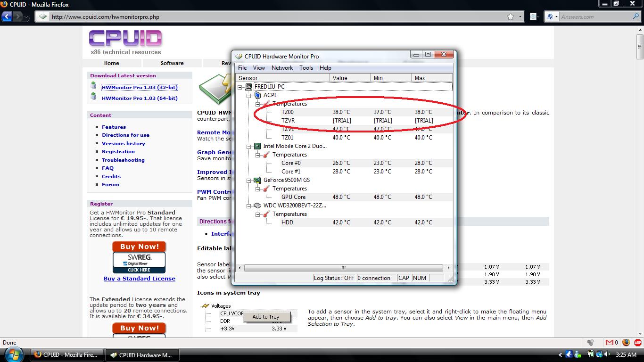644x362 pixels.
Task: Open the File menu in Hardware Monitor
Action: coord(242,68)
